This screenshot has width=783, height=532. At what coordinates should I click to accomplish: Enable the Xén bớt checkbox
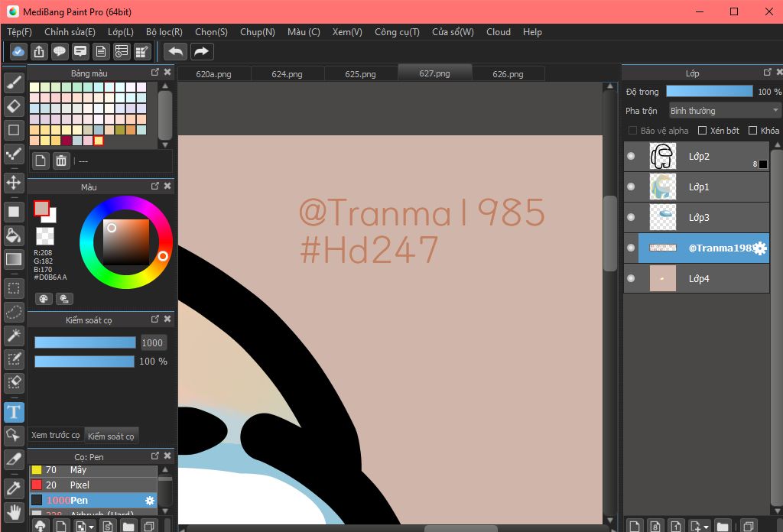[702, 130]
